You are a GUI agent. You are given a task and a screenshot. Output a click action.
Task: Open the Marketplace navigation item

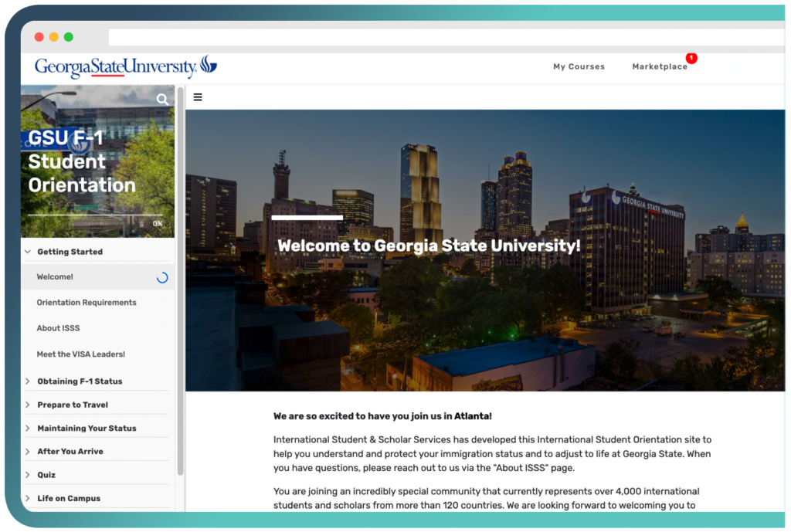coord(659,67)
